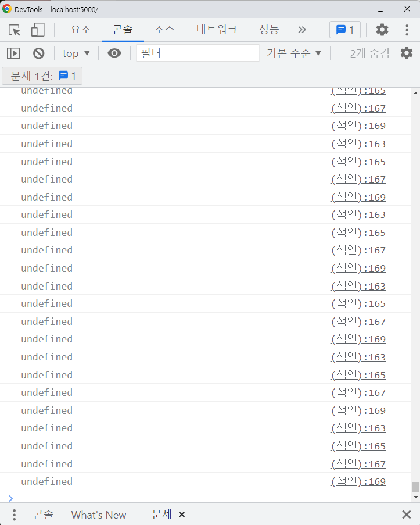Toggle live expression eye icon
Image resolution: width=420 pixels, height=525 pixels.
pos(114,53)
